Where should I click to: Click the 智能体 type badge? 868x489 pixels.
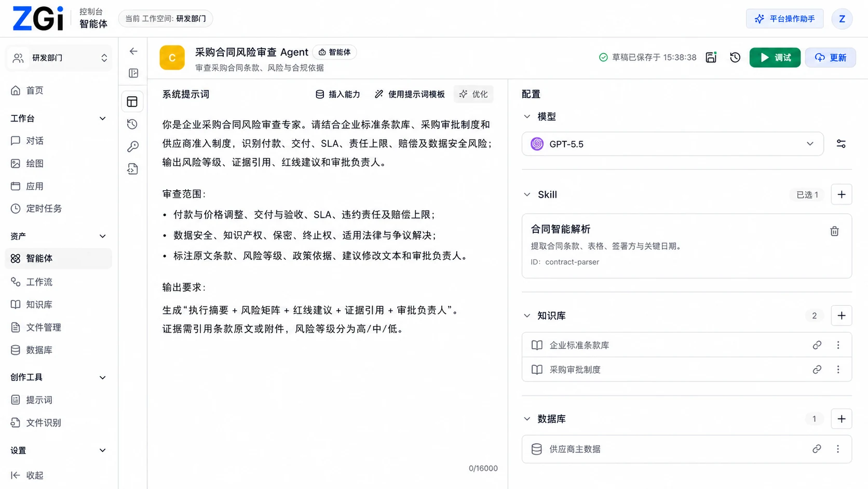click(335, 52)
